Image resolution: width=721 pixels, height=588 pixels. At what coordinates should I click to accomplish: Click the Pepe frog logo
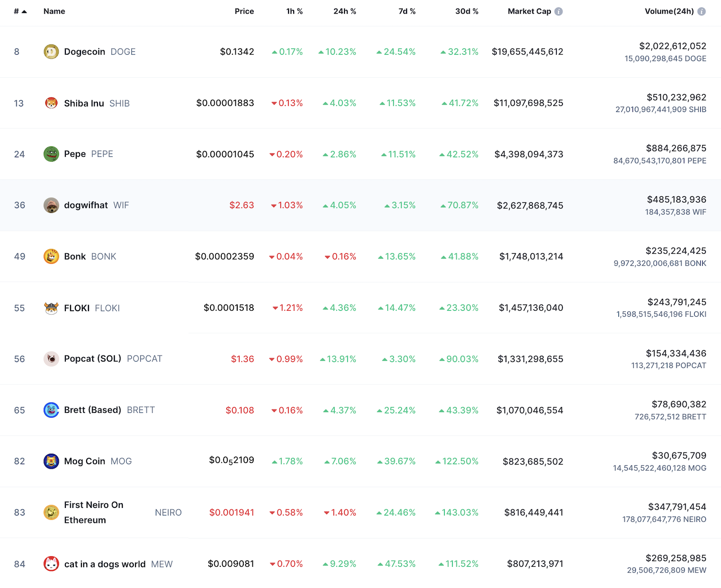coord(51,154)
